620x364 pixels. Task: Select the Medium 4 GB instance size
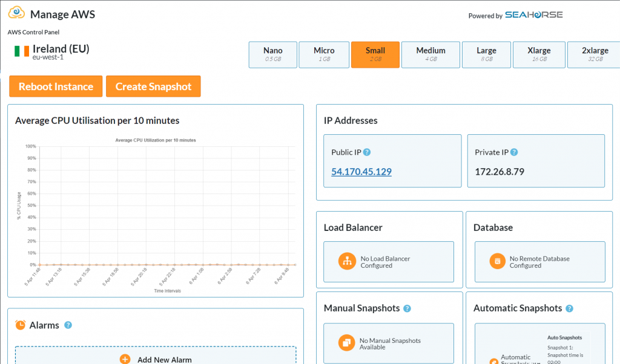(430, 54)
